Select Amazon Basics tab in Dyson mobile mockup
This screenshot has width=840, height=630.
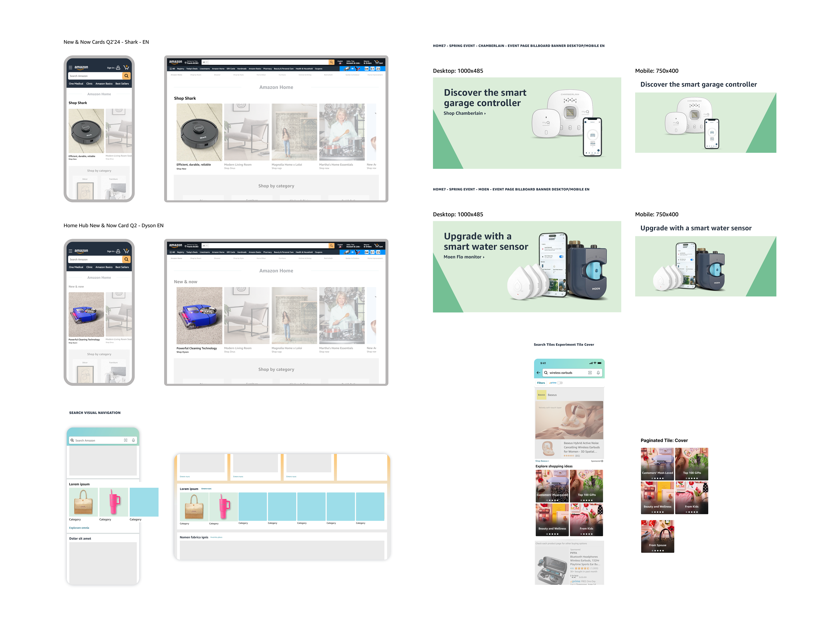pyautogui.click(x=104, y=267)
